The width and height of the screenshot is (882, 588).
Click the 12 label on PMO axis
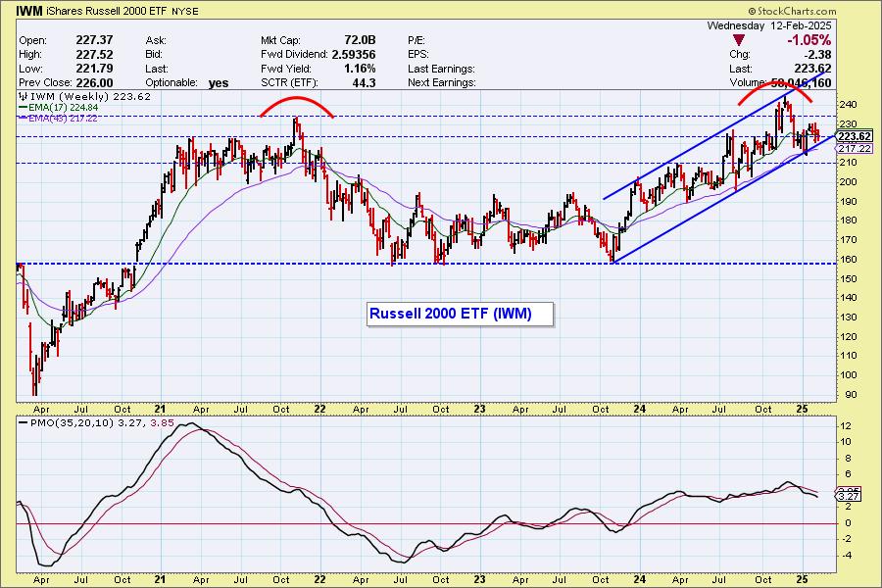tap(847, 426)
